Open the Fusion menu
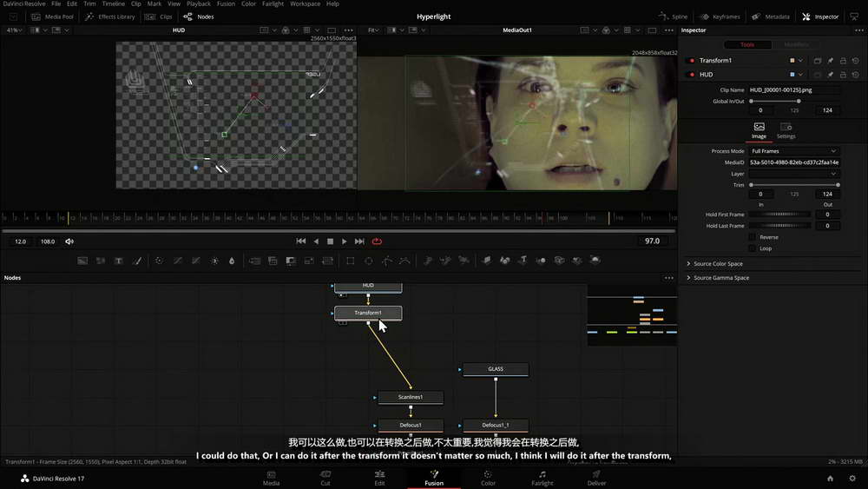The image size is (868, 489). pyautogui.click(x=226, y=3)
